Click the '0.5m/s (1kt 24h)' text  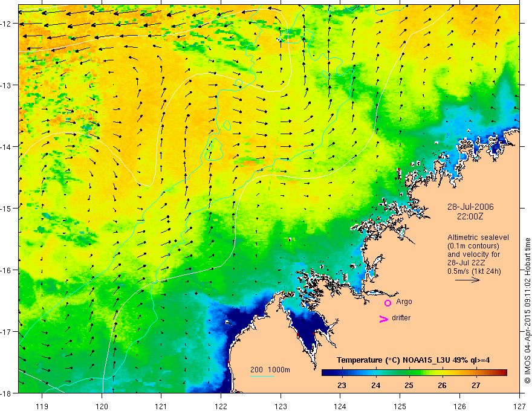pyautogui.click(x=474, y=271)
